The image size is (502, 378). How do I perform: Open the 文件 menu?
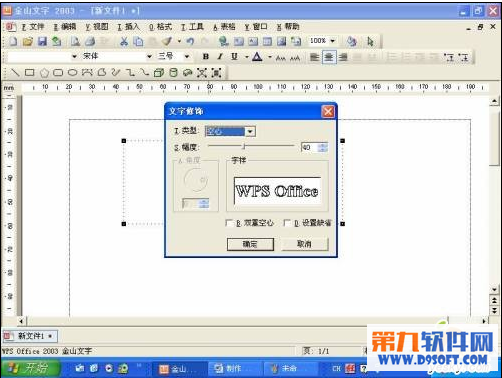coord(33,27)
